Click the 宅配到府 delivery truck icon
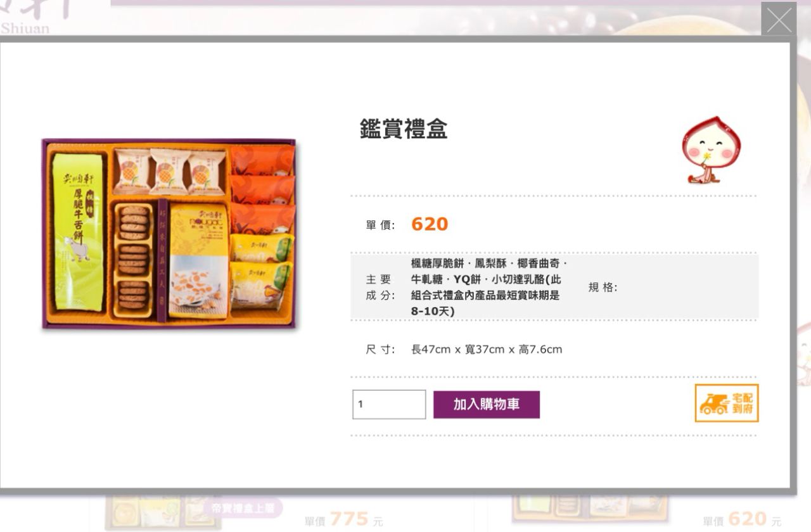The image size is (811, 532). coord(727,403)
